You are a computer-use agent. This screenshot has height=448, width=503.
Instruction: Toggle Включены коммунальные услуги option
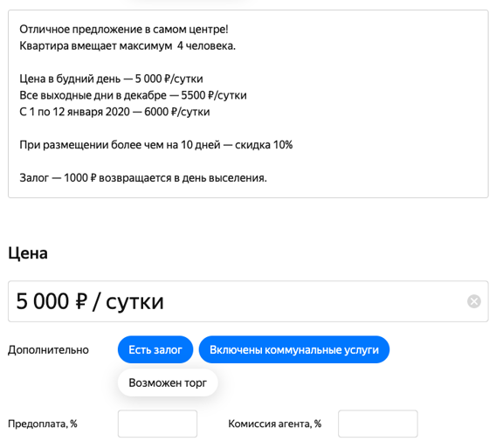[294, 349]
